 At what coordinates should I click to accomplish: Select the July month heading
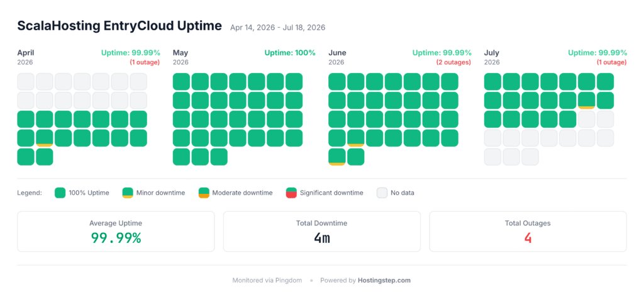[x=492, y=53]
